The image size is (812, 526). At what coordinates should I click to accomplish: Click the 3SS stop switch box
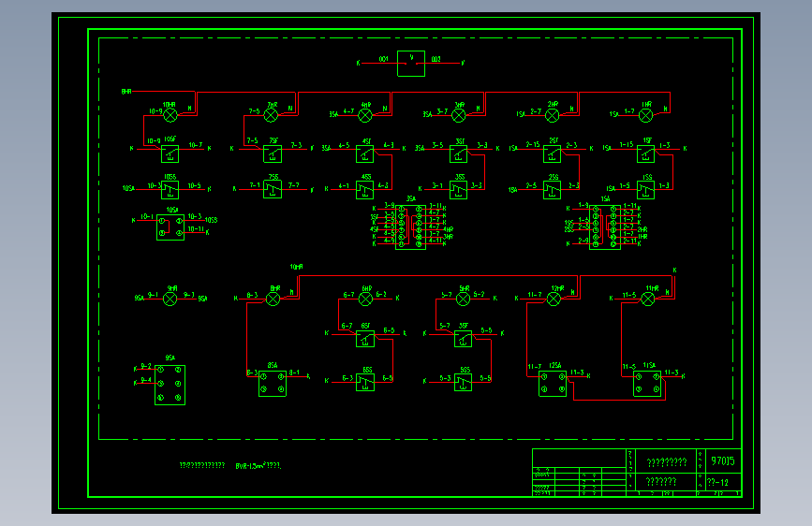pyautogui.click(x=458, y=190)
